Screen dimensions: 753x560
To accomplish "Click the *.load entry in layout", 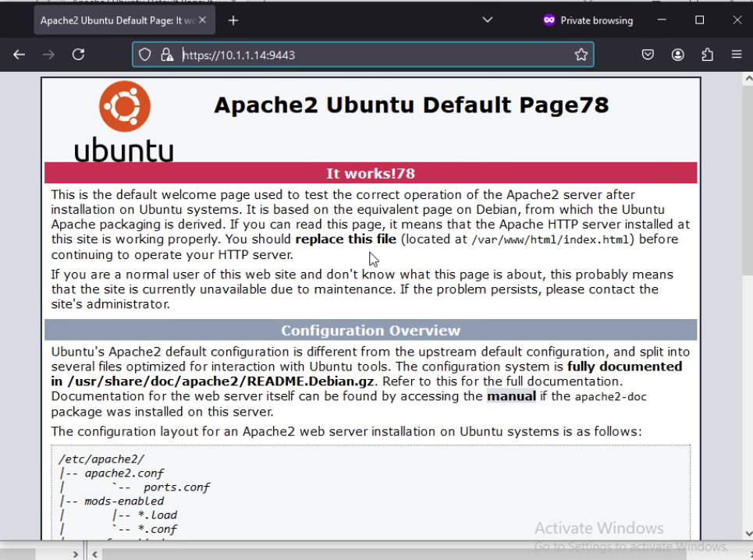I will pos(158,516).
